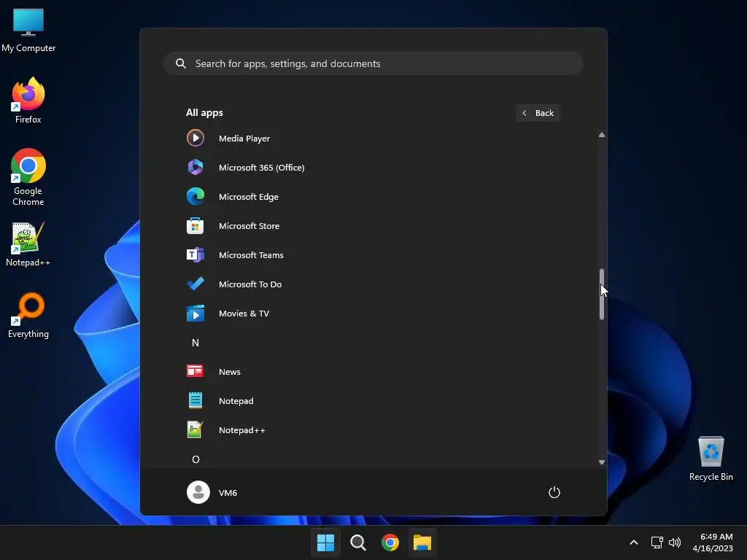Click the "Microsoft To Do" label
The width and height of the screenshot is (747, 560).
(250, 284)
